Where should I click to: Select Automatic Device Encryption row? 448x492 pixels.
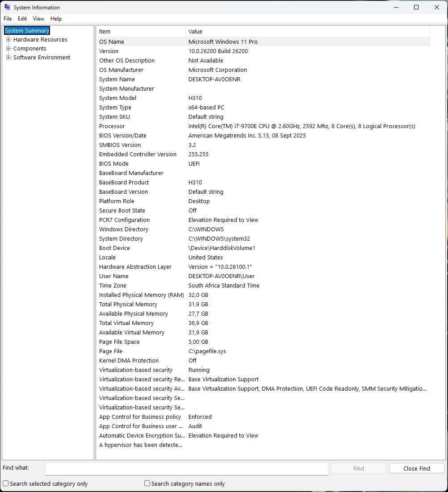click(x=264, y=435)
